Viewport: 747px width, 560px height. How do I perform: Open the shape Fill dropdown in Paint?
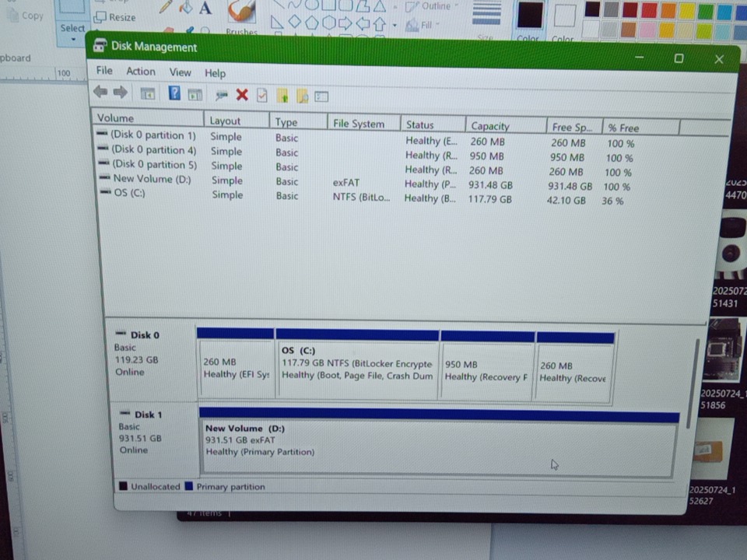click(x=423, y=25)
